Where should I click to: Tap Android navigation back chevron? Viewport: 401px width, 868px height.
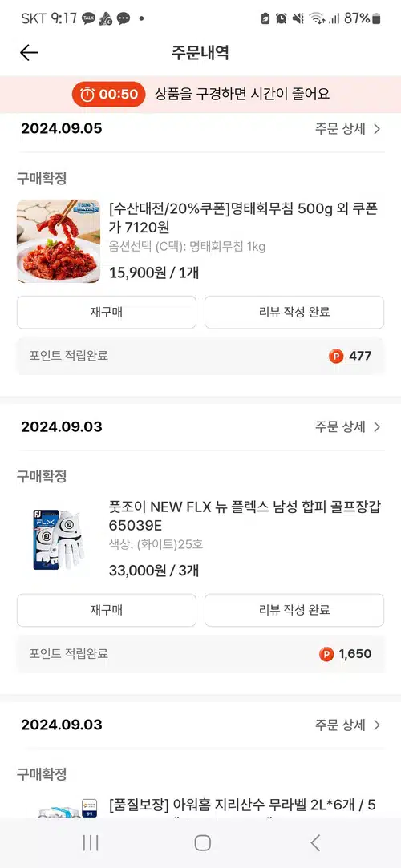tap(315, 842)
